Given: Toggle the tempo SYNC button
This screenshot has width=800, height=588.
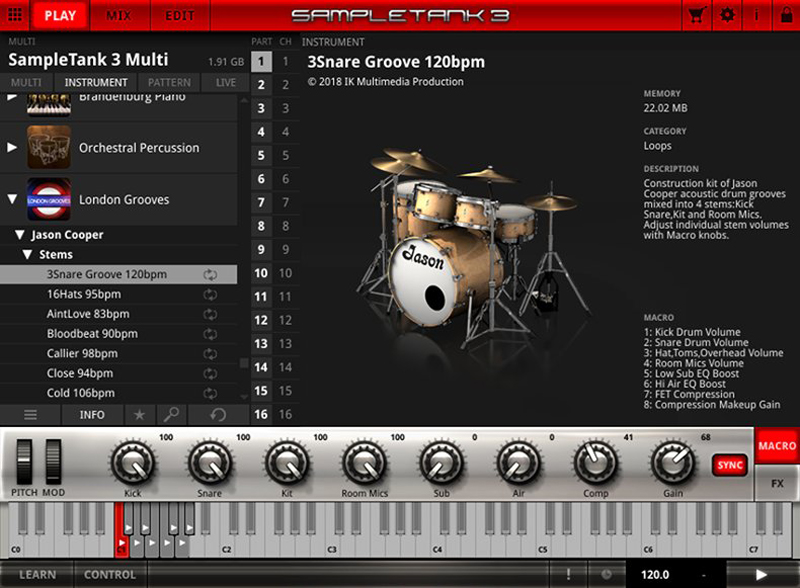Looking at the screenshot, I should point(730,465).
